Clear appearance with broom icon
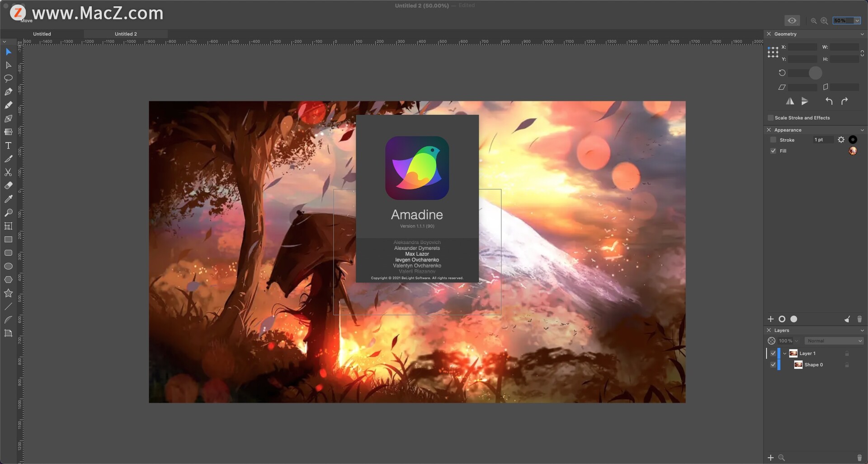This screenshot has width=868, height=464. [847, 319]
